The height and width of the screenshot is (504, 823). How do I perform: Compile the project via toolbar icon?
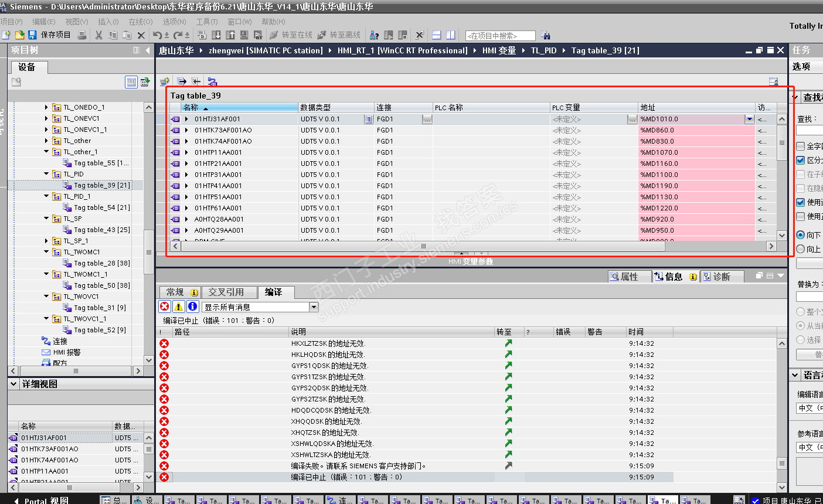coord(202,35)
